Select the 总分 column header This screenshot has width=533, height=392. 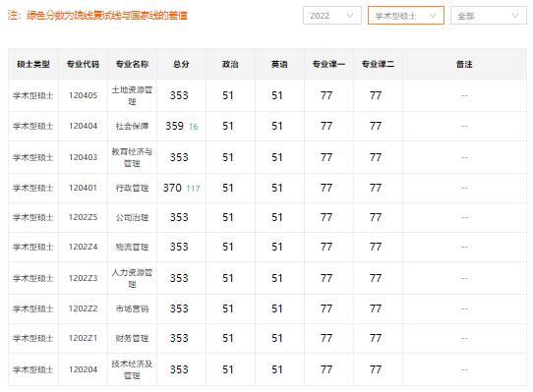181,64
